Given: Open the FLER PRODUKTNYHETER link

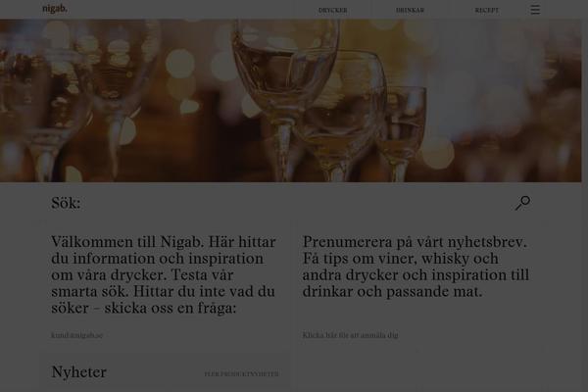Looking at the screenshot, I should pyautogui.click(x=241, y=374).
